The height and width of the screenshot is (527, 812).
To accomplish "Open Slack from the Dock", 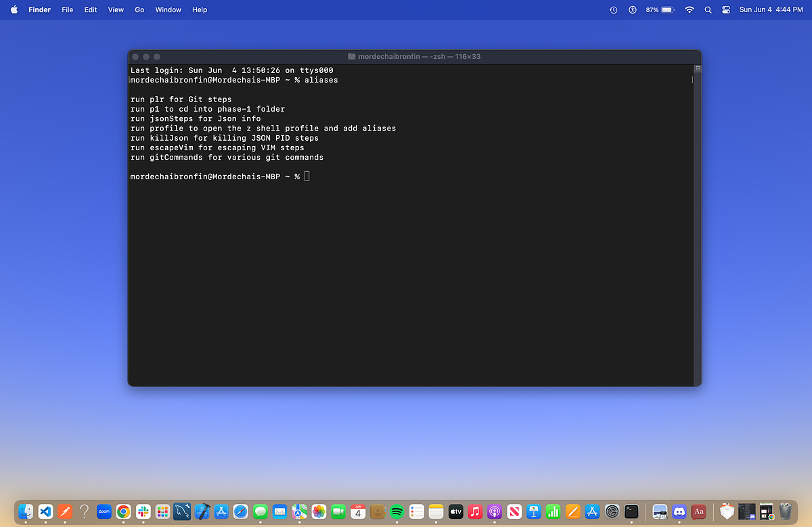I will pyautogui.click(x=143, y=512).
